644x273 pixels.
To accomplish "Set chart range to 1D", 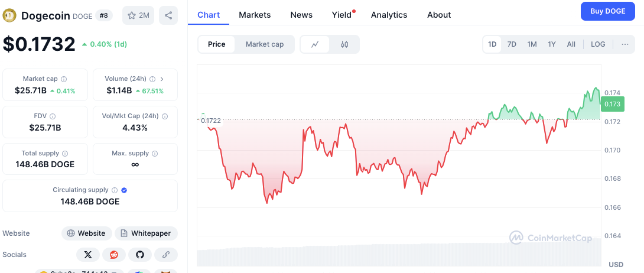I will tap(492, 44).
